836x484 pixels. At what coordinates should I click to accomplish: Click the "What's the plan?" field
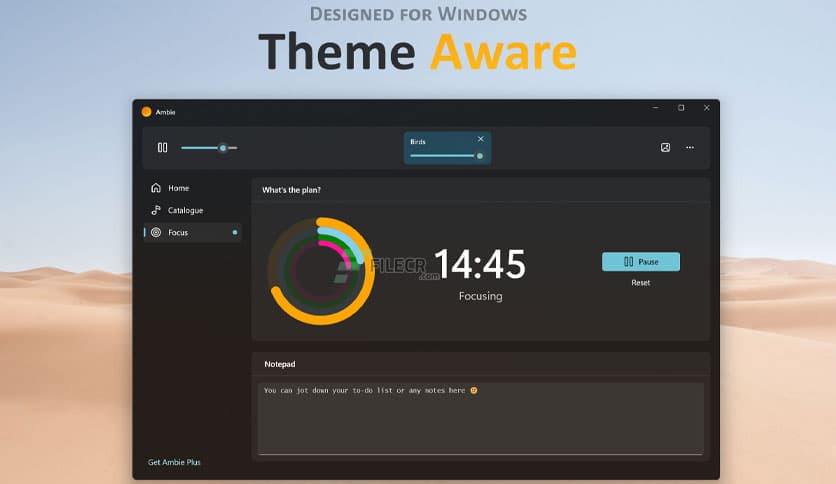pyautogui.click(x=480, y=189)
